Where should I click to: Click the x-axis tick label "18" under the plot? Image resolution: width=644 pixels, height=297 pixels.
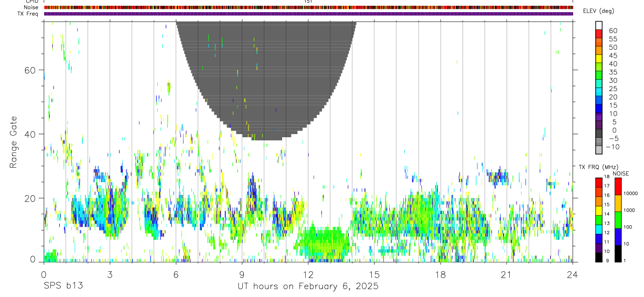coord(440,274)
